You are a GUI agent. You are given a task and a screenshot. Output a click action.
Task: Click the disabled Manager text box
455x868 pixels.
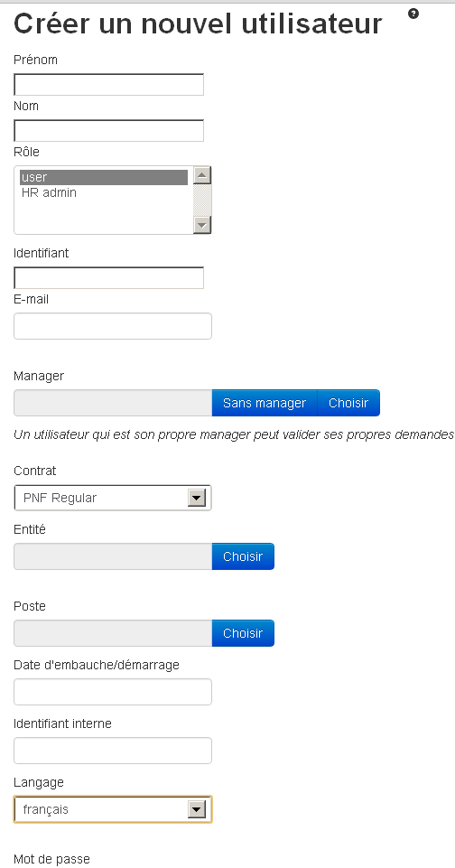tap(113, 403)
